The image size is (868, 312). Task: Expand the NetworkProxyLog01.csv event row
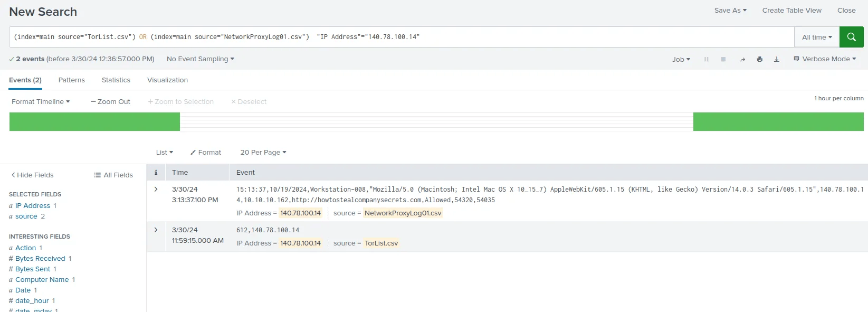coord(156,190)
